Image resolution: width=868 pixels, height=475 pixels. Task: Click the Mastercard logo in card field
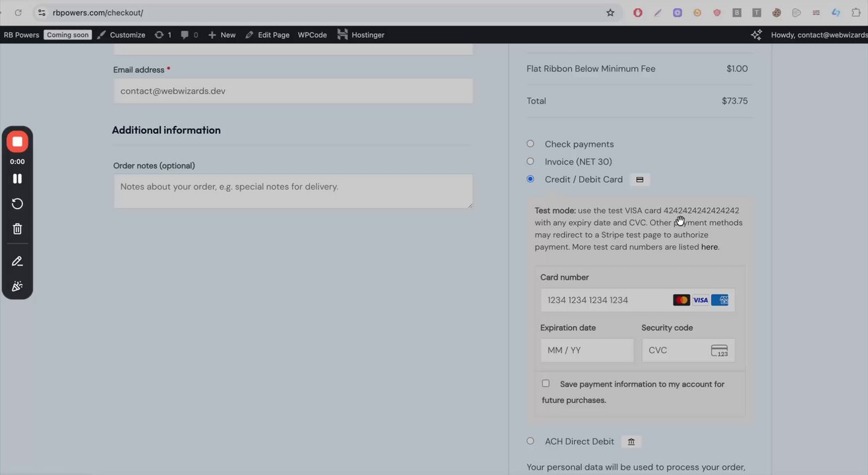click(681, 300)
